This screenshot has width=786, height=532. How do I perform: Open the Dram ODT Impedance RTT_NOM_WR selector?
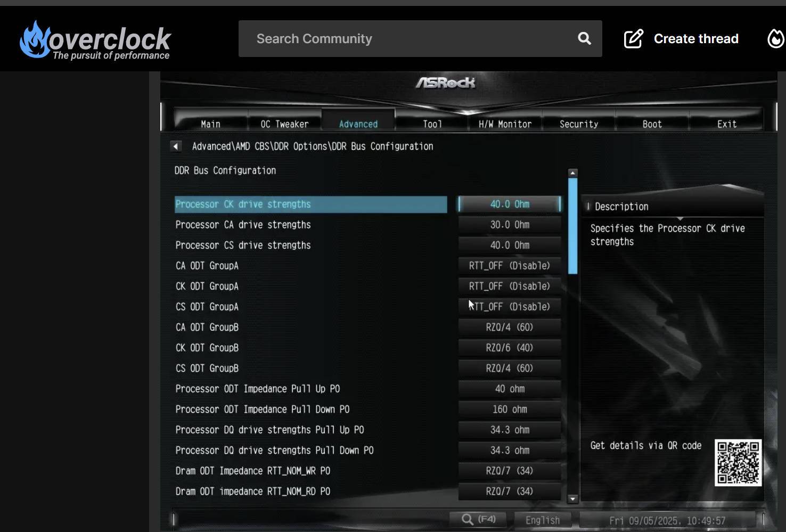(x=509, y=471)
